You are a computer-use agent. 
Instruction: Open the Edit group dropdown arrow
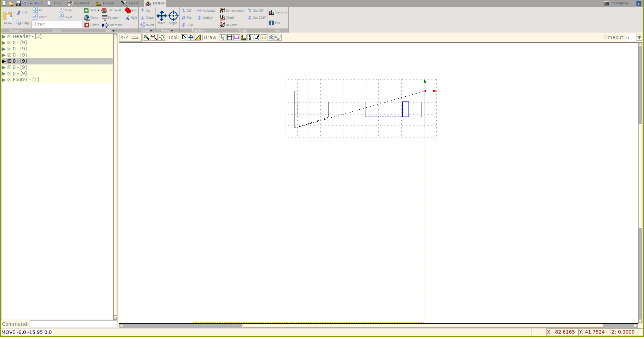pyautogui.click(x=113, y=31)
